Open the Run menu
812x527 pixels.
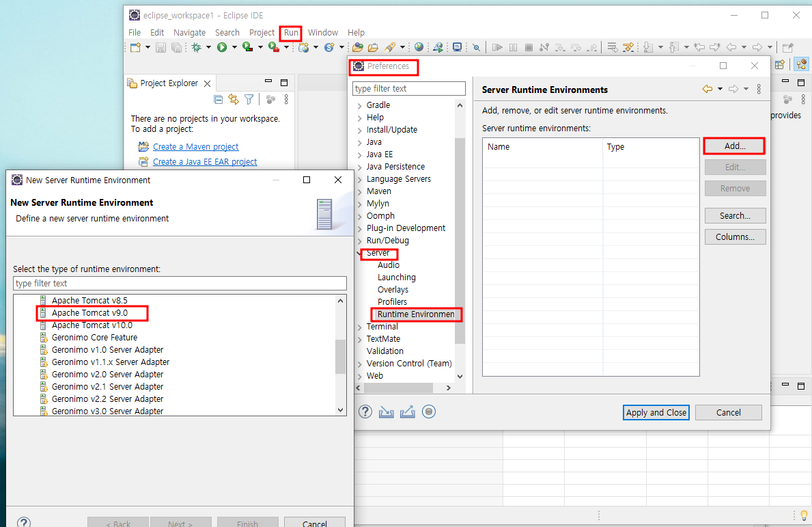click(291, 32)
